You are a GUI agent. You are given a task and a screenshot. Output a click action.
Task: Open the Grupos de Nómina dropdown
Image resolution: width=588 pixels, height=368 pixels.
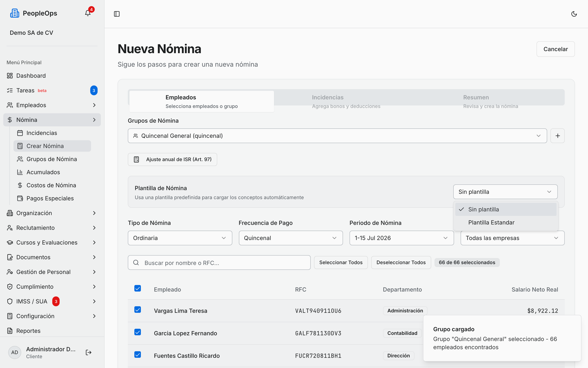[337, 136]
